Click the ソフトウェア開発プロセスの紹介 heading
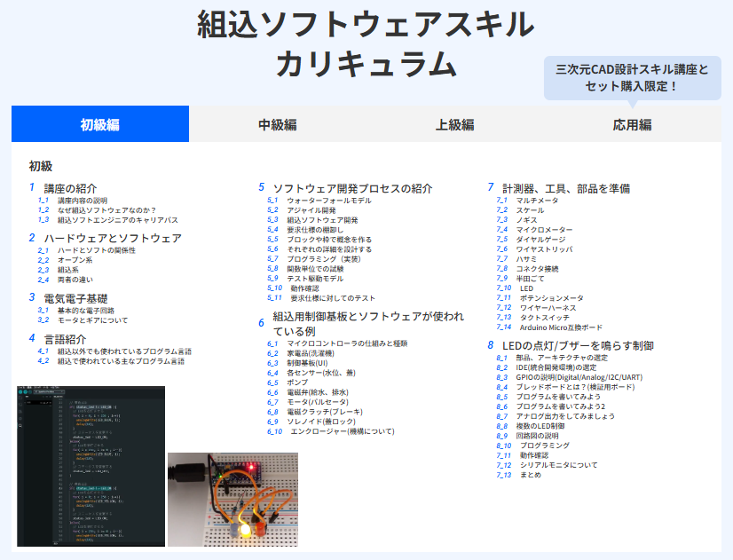This screenshot has width=733, height=560. click(x=352, y=188)
